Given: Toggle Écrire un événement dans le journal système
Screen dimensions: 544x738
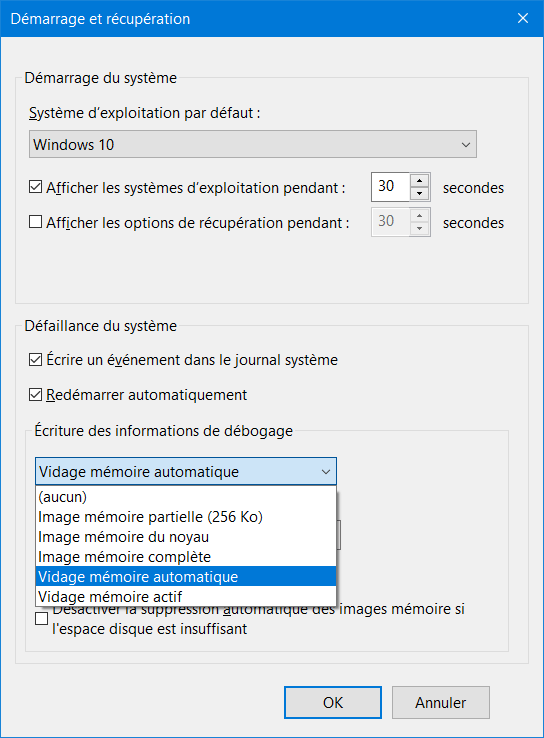Looking at the screenshot, I should tap(35, 360).
